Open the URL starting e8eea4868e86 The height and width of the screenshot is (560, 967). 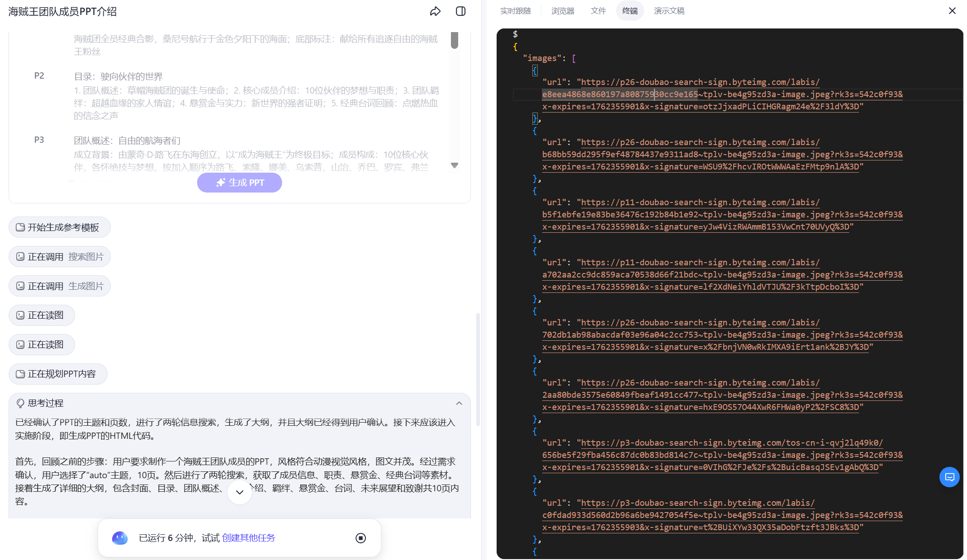[x=722, y=94]
